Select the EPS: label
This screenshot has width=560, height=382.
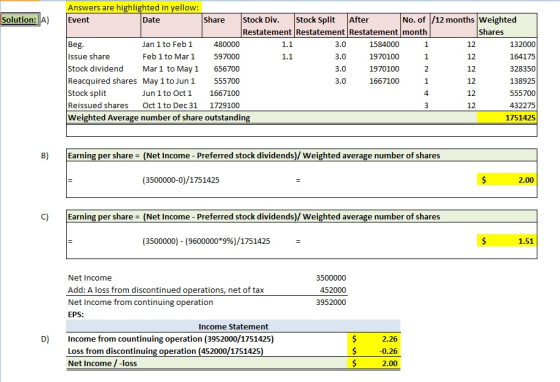pyautogui.click(x=75, y=315)
